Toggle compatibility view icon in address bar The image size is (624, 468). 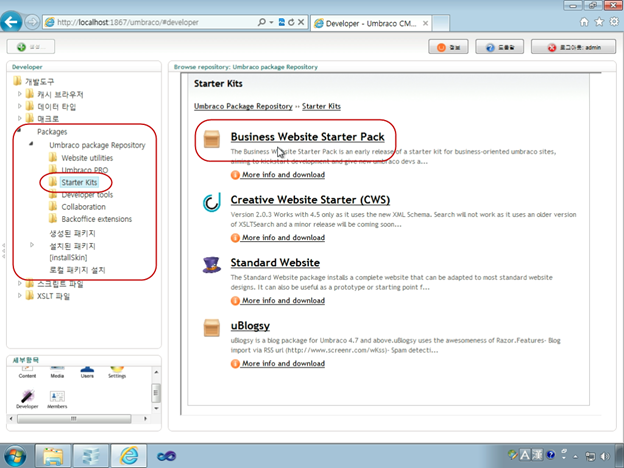[282, 22]
